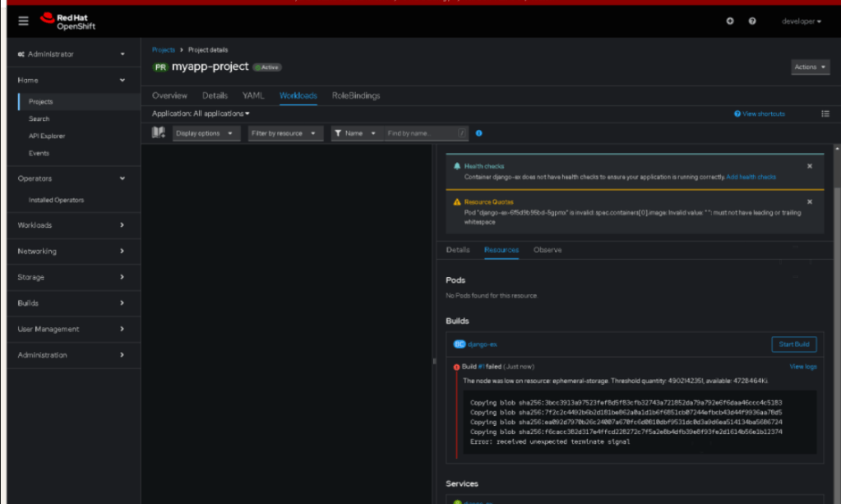Expand the User Management section
Image resolution: width=841 pixels, height=504 pixels.
(x=71, y=329)
